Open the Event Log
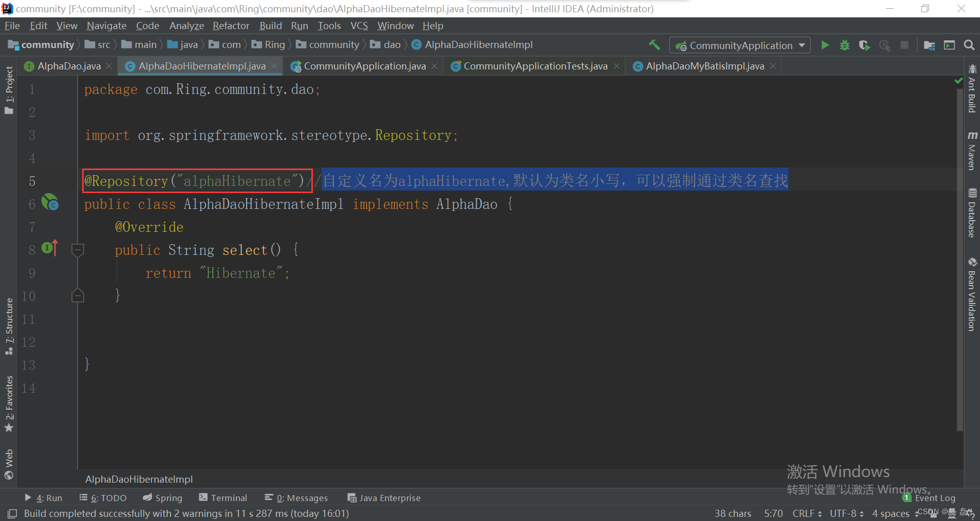Viewport: 980px width, 521px height. [x=929, y=498]
